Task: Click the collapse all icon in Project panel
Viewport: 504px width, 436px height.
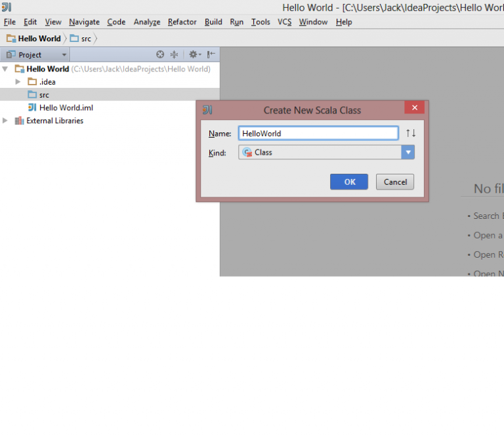Action: (x=175, y=55)
